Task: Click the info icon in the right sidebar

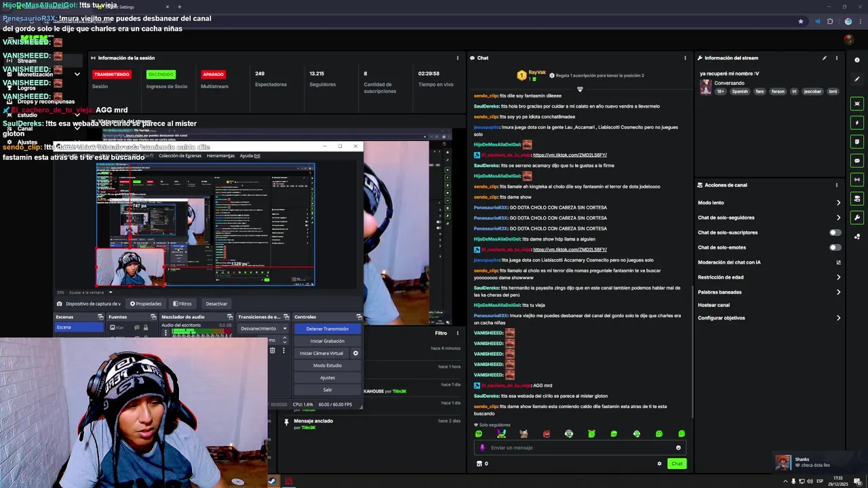Action: coord(857,60)
